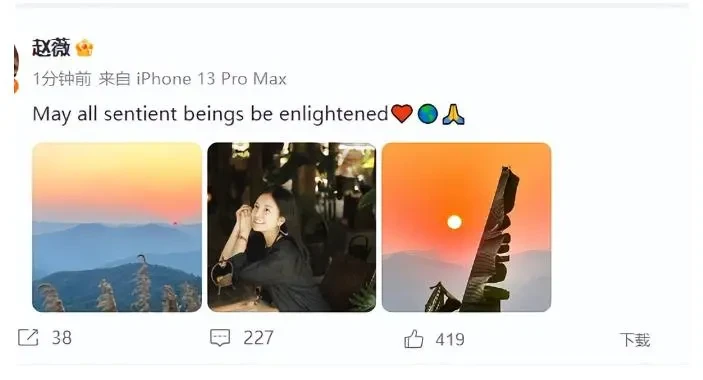This screenshot has height=380, width=703.
Task: Click the 下载 download link
Action: (x=635, y=340)
